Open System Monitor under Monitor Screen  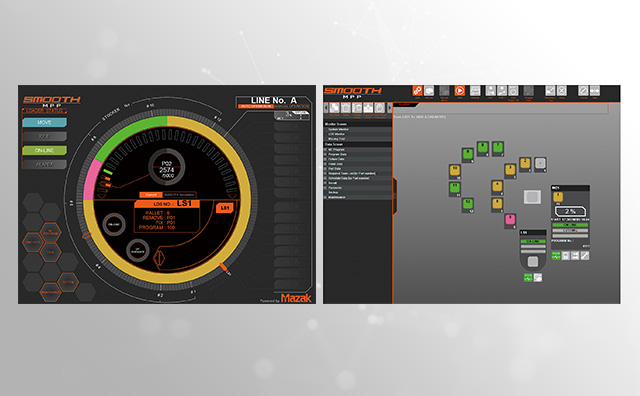339,129
